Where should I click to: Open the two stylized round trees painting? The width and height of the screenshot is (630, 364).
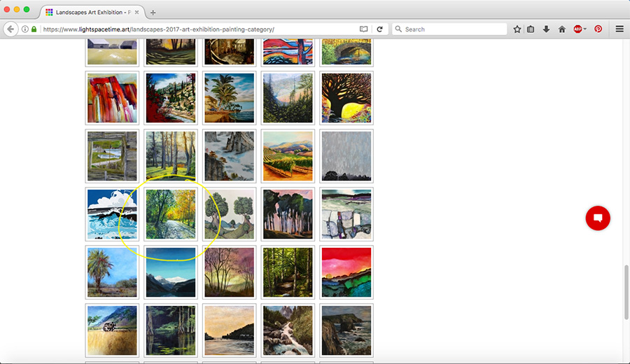pos(230,214)
